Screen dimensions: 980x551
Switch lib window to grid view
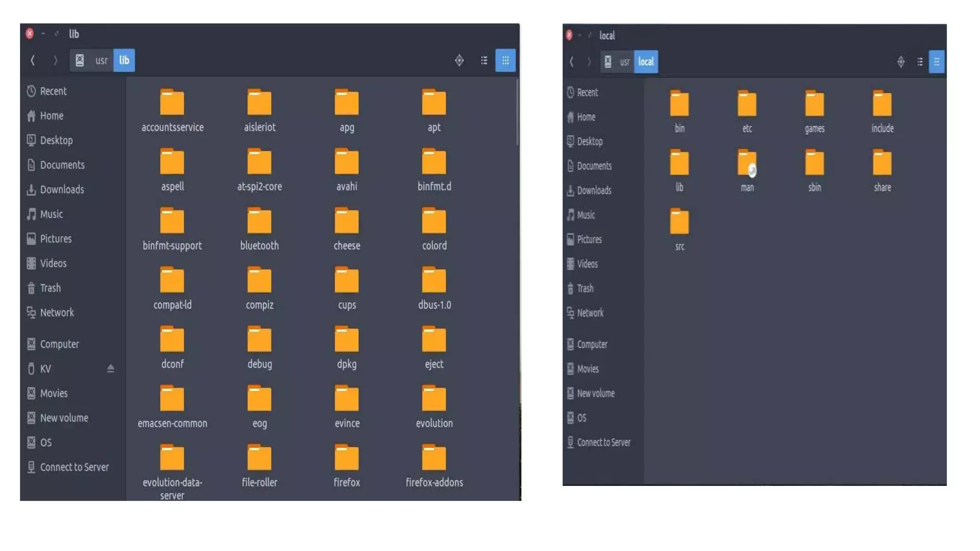click(505, 60)
